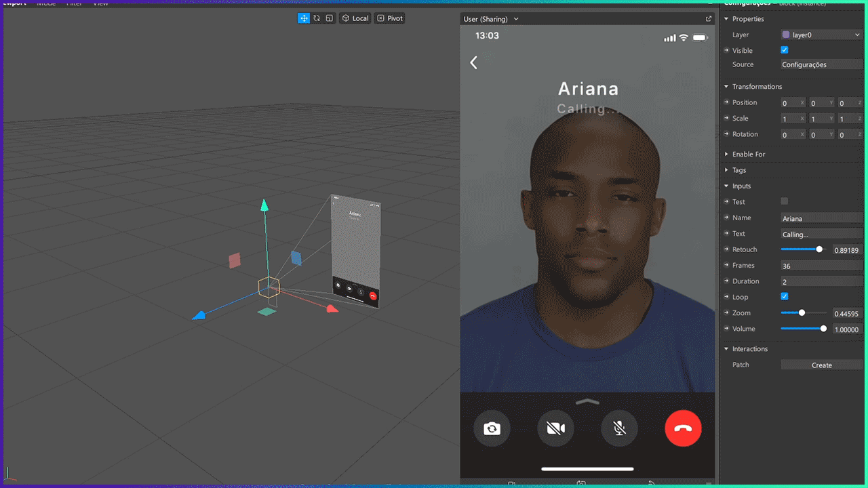Click the Source field showing Configurações
Screen dimensions: 868x488
pyautogui.click(x=822, y=64)
